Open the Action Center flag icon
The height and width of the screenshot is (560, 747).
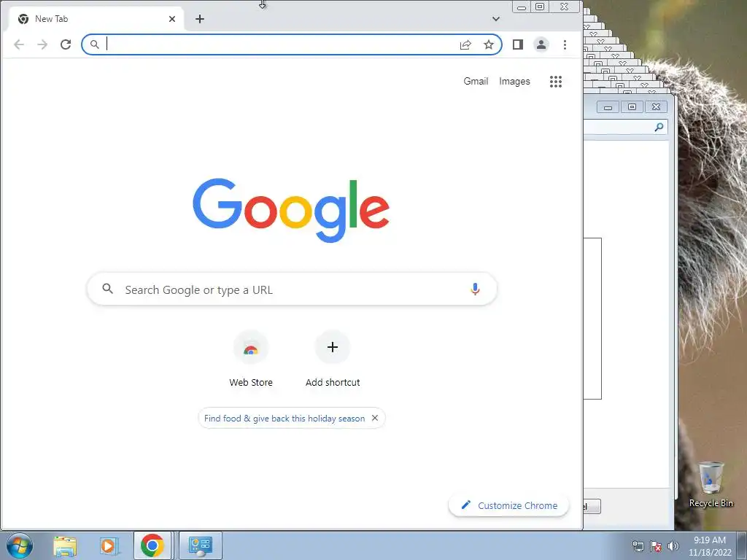656,546
